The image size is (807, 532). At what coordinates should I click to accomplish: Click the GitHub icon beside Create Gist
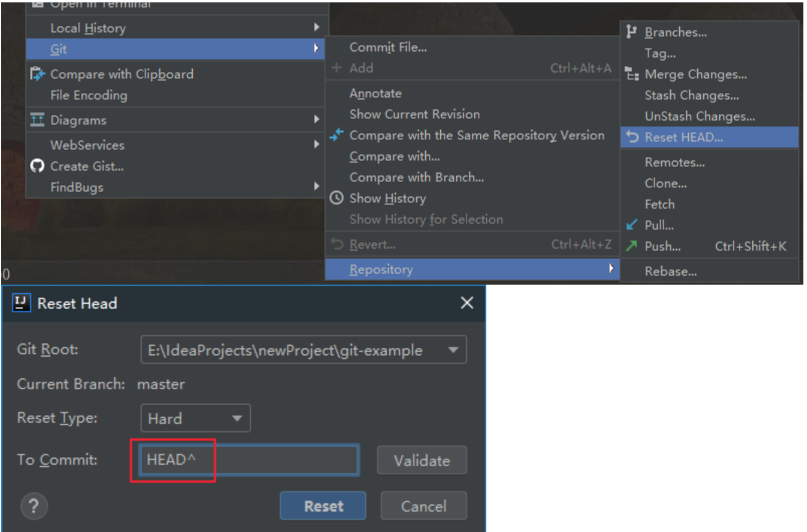(37, 166)
